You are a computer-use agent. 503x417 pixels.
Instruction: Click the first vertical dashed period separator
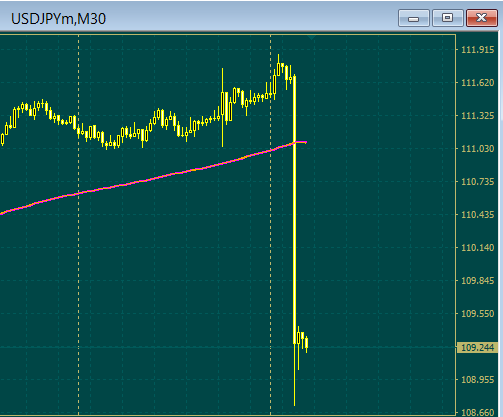point(79,225)
